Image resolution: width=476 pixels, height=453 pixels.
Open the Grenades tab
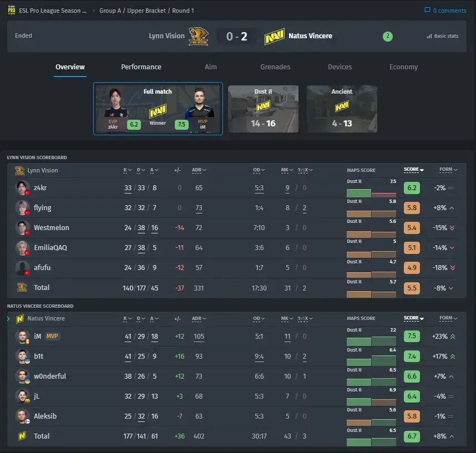275,67
